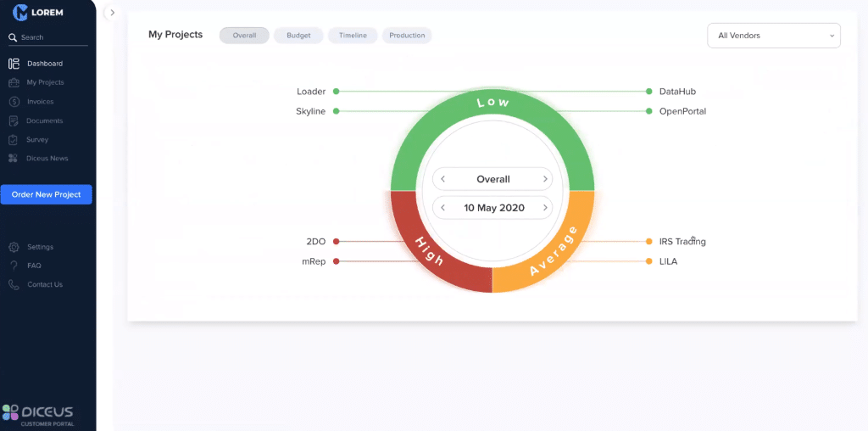The image size is (868, 431).
Task: Click the Dashboard icon in sidebar
Action: pyautogui.click(x=14, y=64)
